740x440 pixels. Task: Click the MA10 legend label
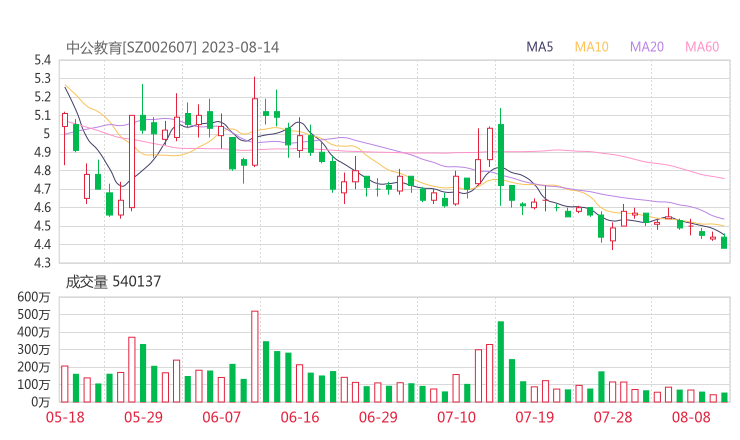tap(591, 47)
